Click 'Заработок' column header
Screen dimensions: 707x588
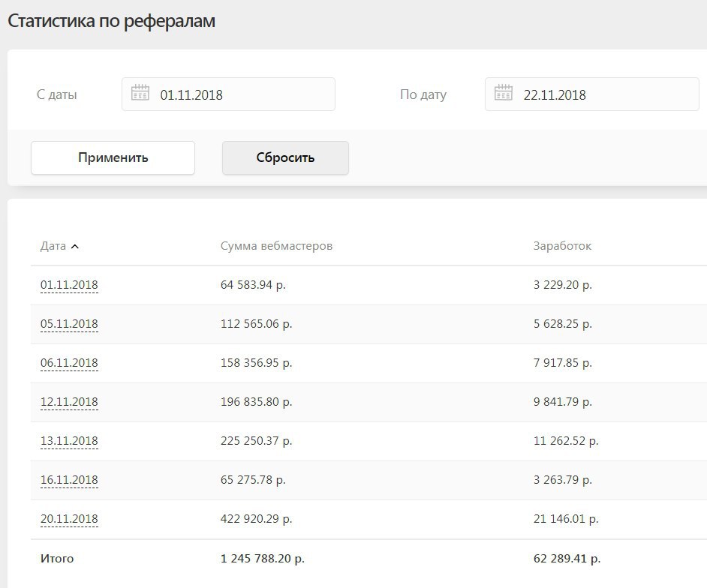(x=562, y=246)
